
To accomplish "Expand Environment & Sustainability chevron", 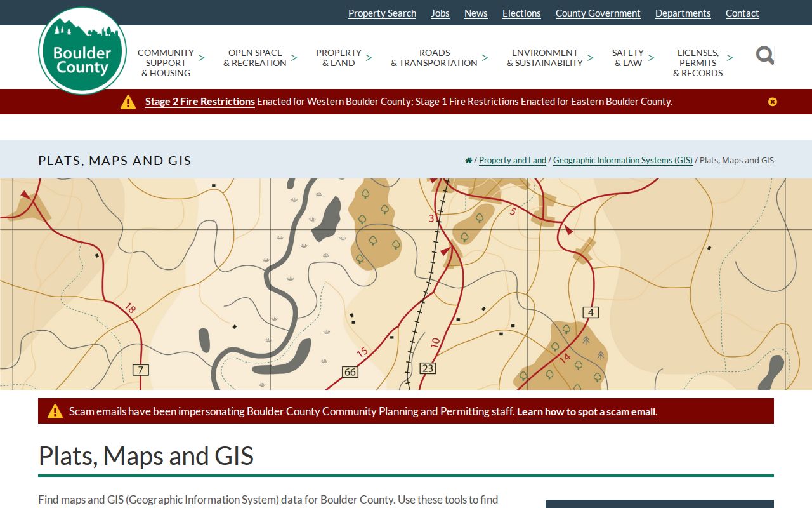I will coord(590,58).
